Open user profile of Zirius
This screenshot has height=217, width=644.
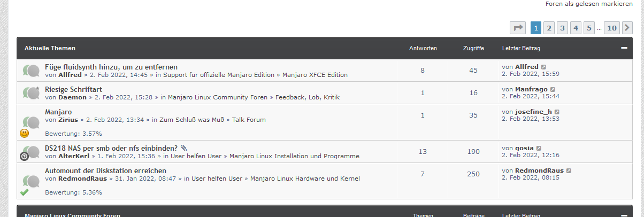68,120
